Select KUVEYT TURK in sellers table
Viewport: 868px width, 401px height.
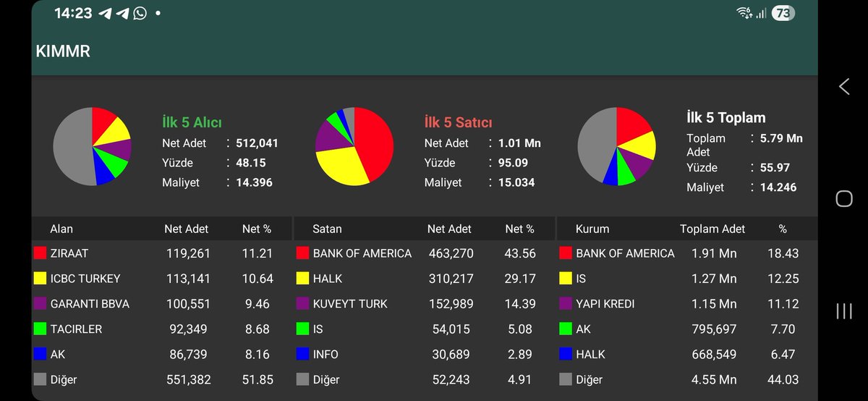click(425, 304)
